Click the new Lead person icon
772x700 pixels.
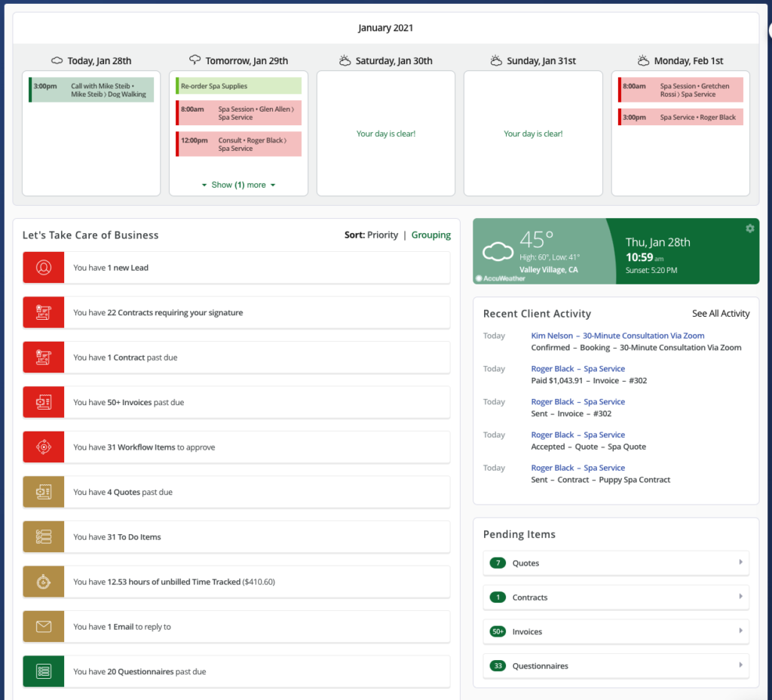coord(44,268)
